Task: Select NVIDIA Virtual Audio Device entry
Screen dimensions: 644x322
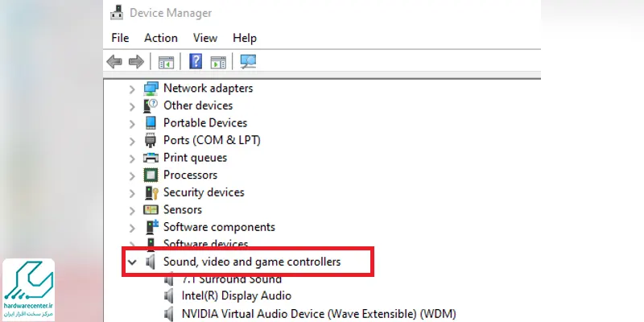Action: [x=319, y=314]
